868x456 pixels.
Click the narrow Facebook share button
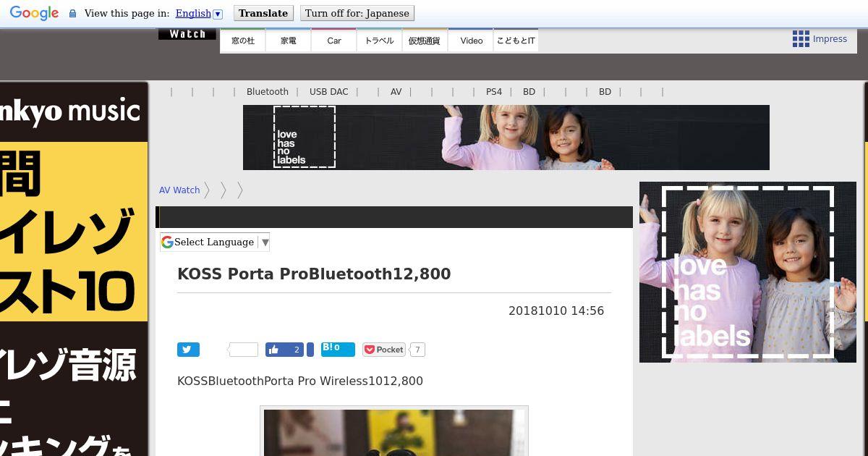coord(310,350)
